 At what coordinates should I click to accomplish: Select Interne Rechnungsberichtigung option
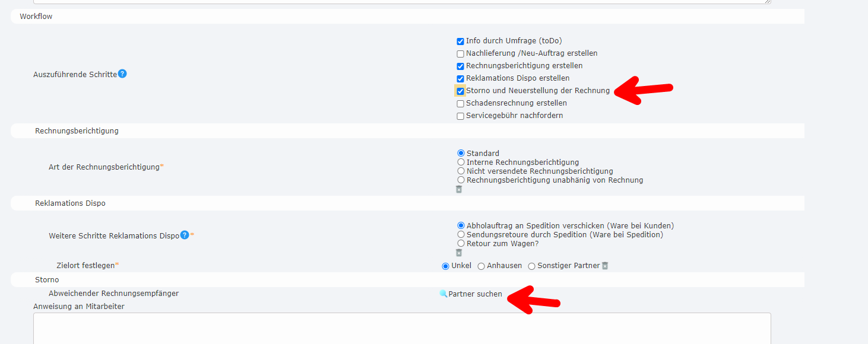pos(461,161)
